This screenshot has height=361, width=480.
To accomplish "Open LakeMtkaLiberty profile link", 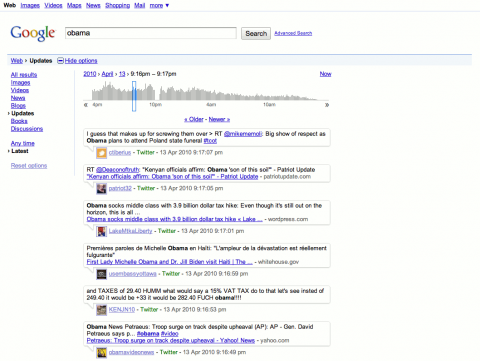I will (x=130, y=231).
